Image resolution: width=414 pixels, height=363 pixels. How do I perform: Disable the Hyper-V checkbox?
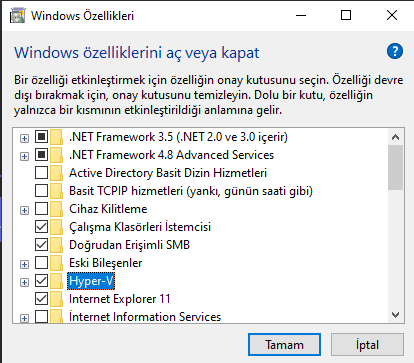coord(41,281)
